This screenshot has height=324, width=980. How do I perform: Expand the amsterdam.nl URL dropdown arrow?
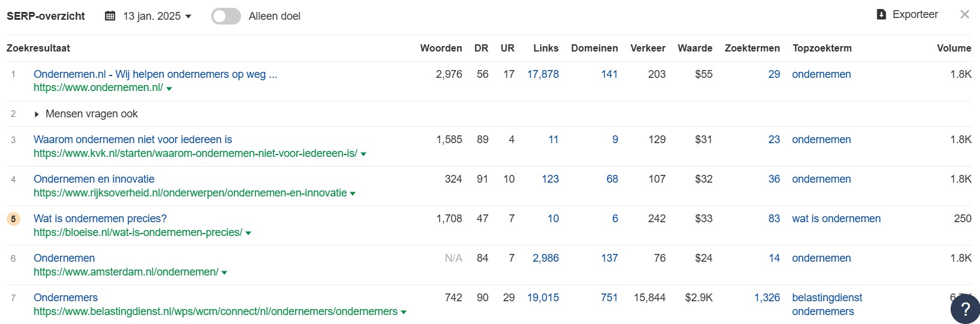224,272
